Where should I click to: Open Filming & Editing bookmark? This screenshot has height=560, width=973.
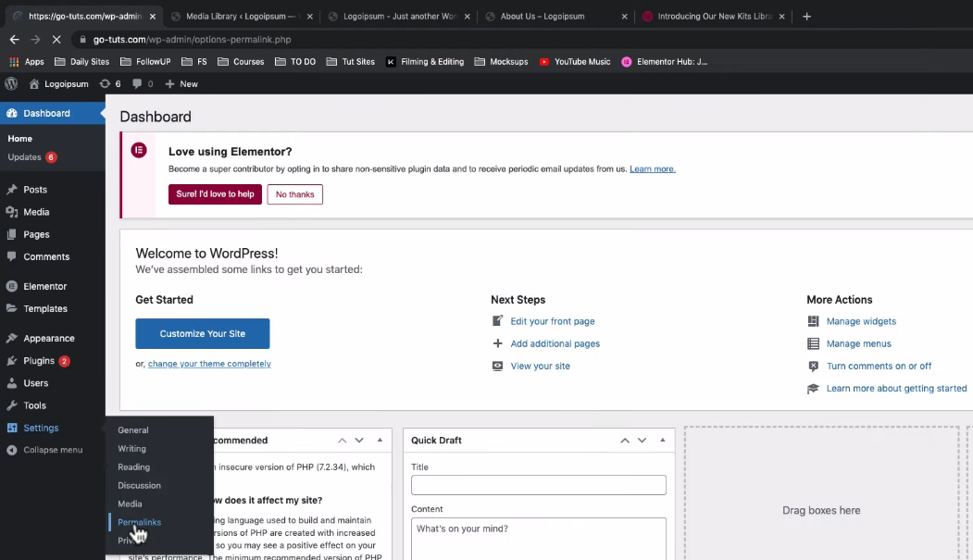tap(425, 61)
